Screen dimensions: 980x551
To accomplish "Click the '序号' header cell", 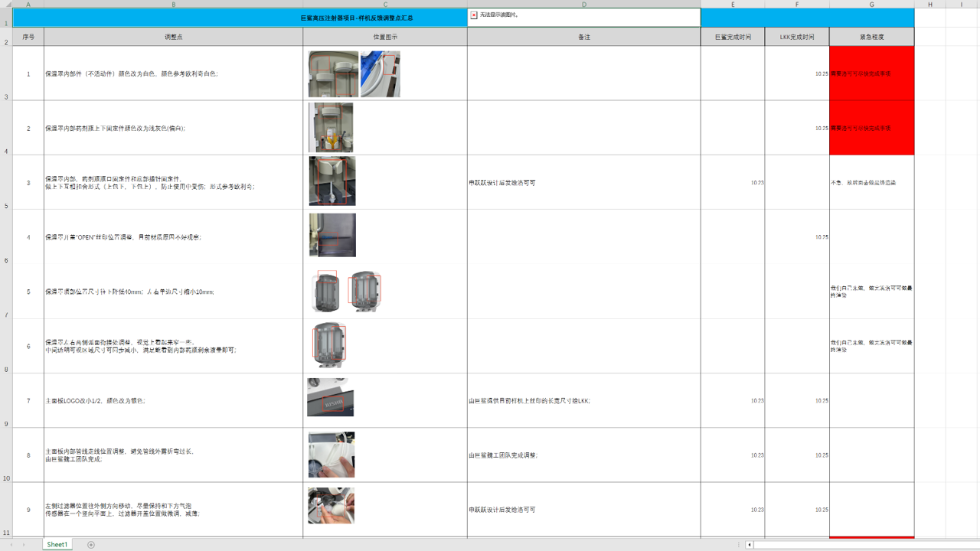I will pos(28,37).
